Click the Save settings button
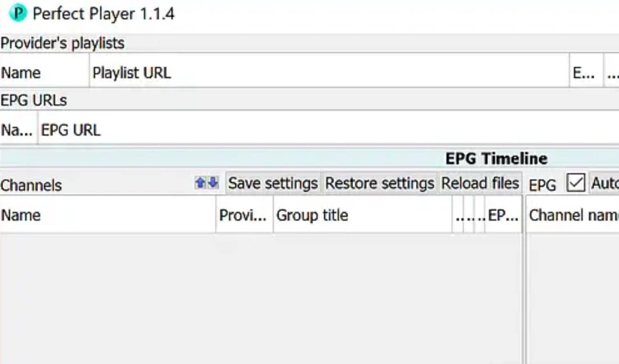 click(273, 183)
